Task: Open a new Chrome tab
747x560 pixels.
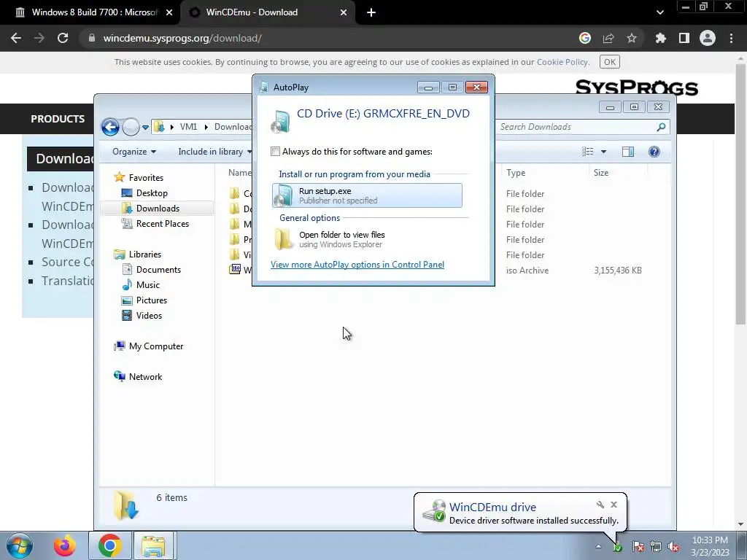Action: coord(371,12)
